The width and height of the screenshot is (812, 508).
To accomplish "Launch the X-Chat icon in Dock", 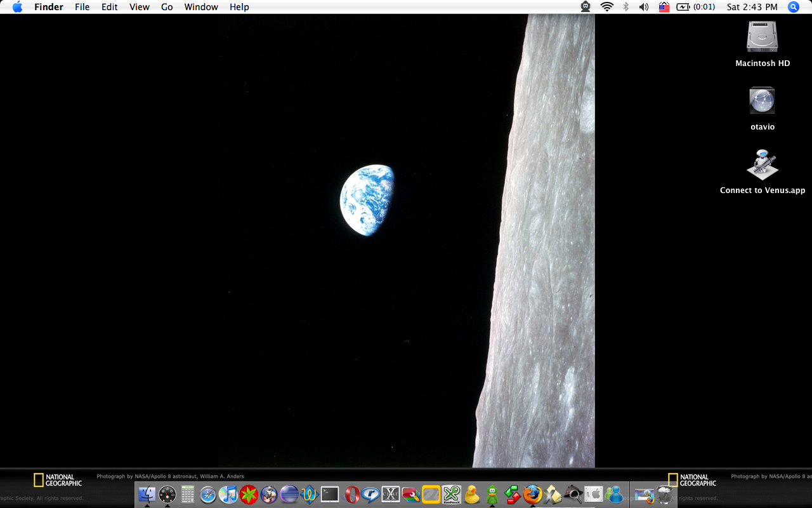I will pos(391,494).
